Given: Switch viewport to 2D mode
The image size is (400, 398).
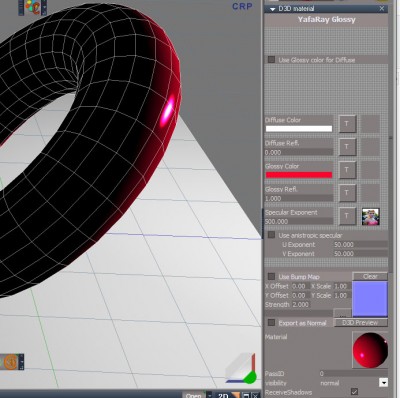Looking at the screenshot, I should point(223,395).
